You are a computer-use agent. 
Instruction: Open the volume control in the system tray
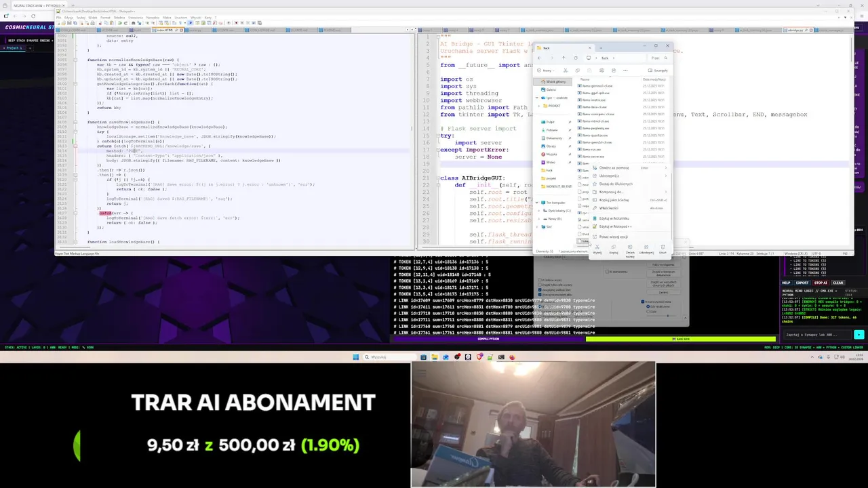pyautogui.click(x=843, y=357)
